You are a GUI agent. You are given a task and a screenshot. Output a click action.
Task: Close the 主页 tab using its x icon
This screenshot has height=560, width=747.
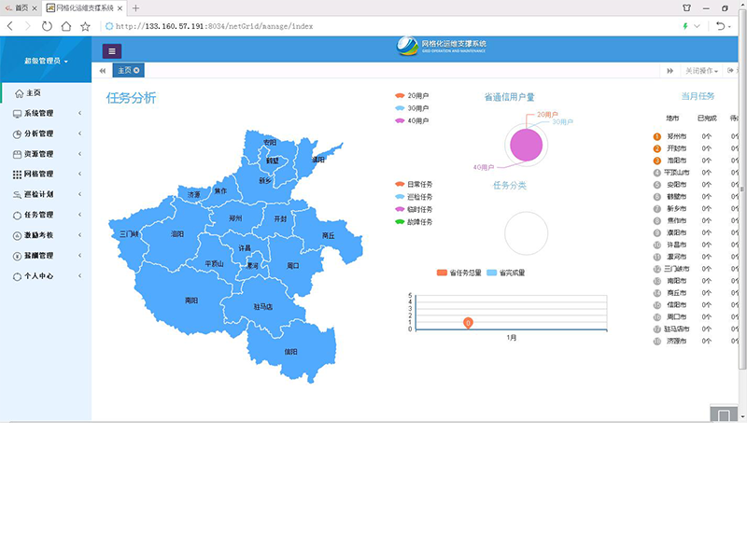(136, 71)
